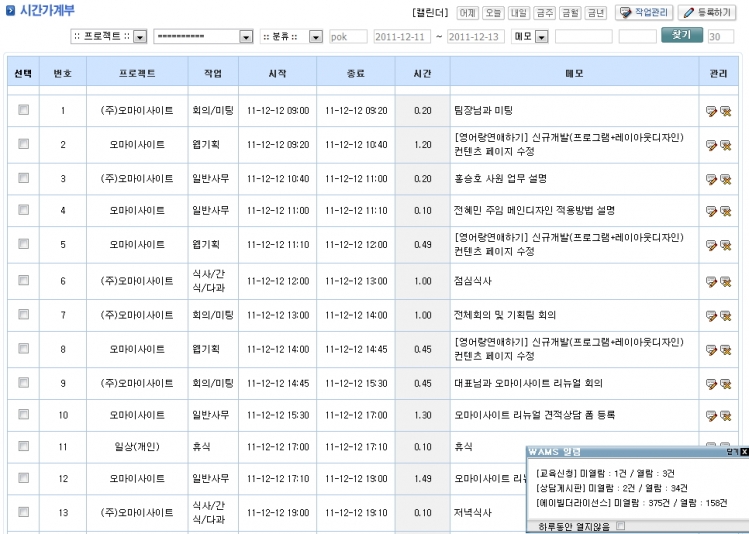Edit entry number 3 using its pencil icon
Image resolution: width=749 pixels, height=534 pixels.
[711, 179]
